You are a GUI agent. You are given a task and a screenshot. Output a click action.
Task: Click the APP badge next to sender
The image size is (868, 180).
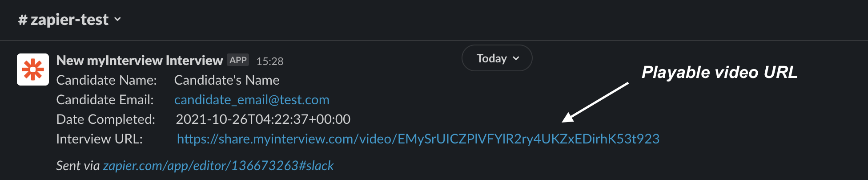[238, 60]
